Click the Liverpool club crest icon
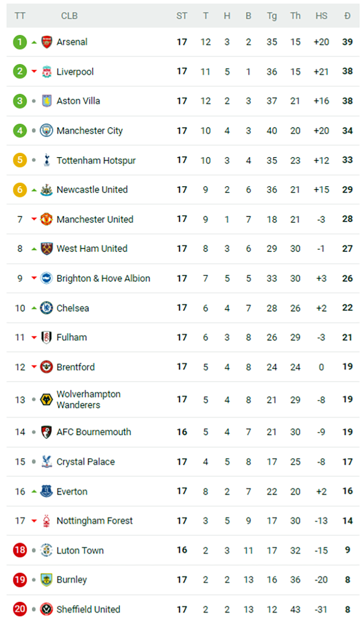This screenshot has height=628, width=364. point(47,71)
